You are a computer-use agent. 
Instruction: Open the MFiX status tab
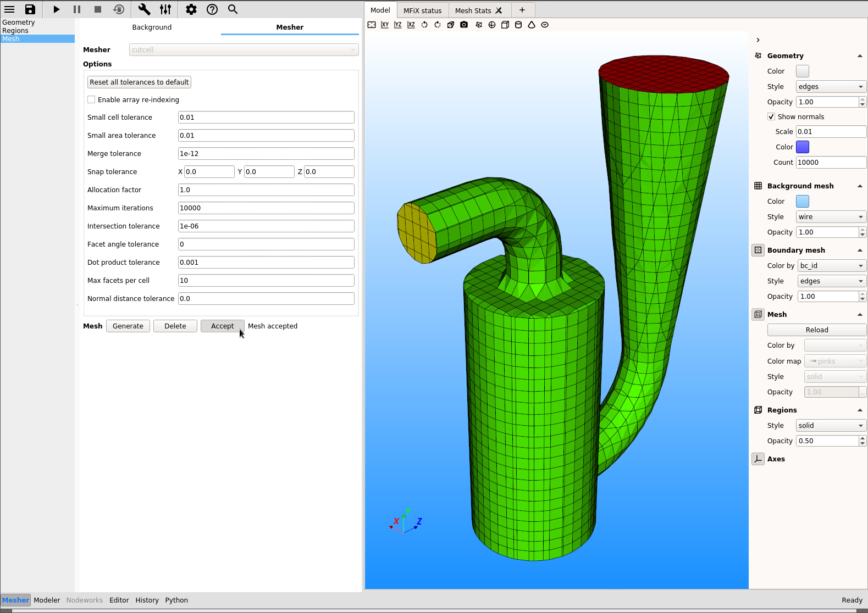(x=422, y=10)
